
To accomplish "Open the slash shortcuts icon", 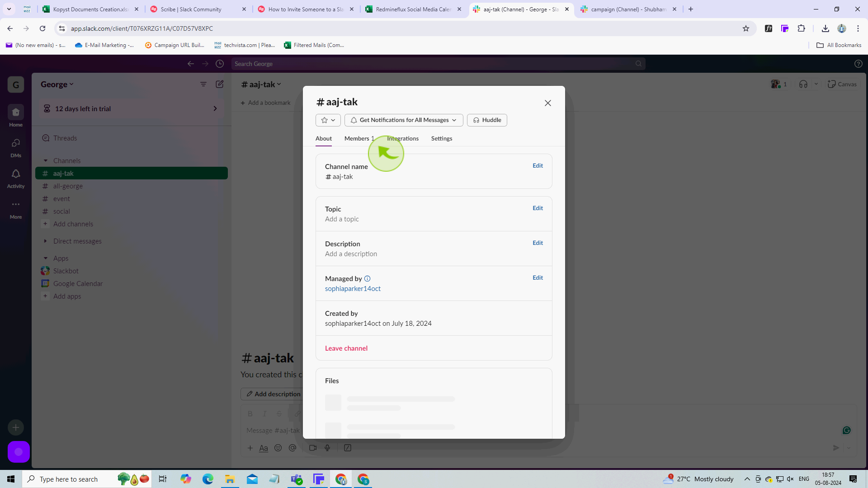I will pos(348,448).
